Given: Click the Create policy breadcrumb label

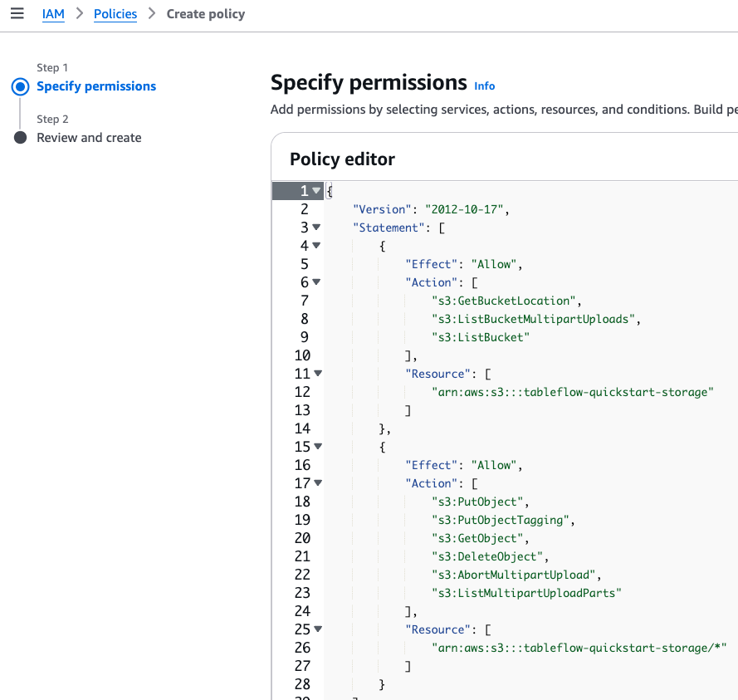Looking at the screenshot, I should [x=206, y=13].
